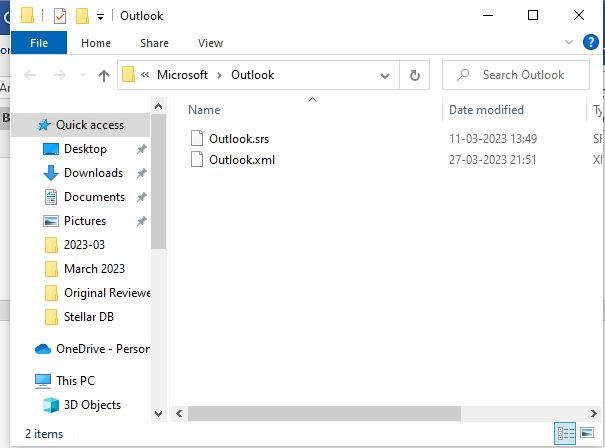Open the March 2023 folder
This screenshot has width=605, height=448.
point(95,269)
